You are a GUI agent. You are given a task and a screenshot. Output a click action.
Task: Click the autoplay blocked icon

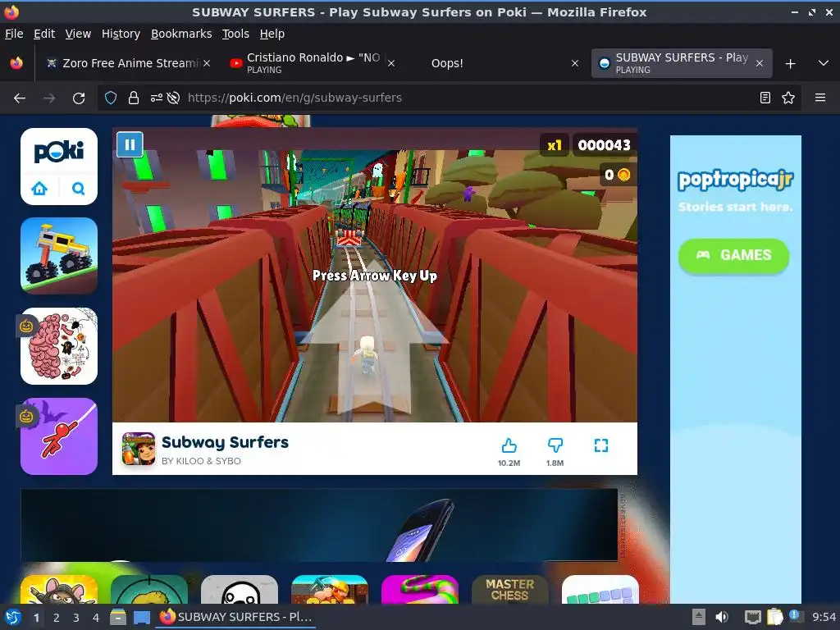(173, 98)
